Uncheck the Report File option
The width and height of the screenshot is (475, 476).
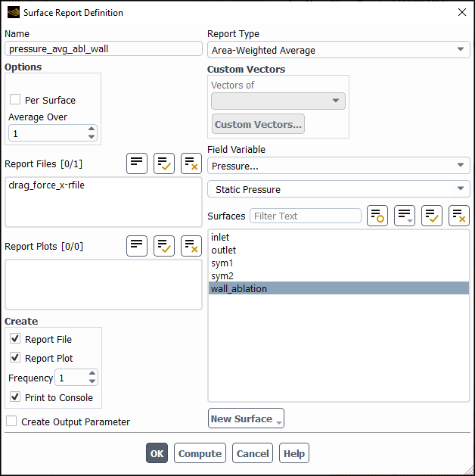pos(15,338)
